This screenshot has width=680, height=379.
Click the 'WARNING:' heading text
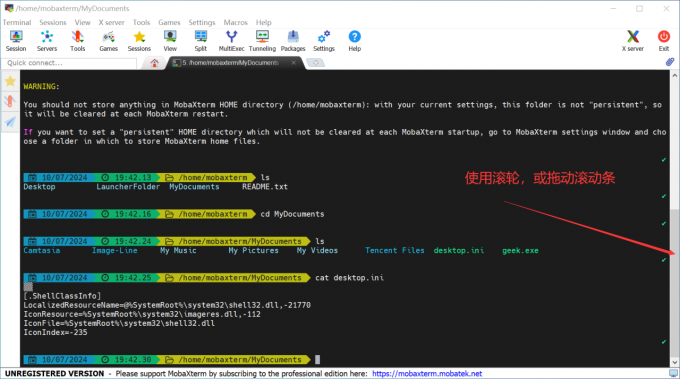coord(42,87)
